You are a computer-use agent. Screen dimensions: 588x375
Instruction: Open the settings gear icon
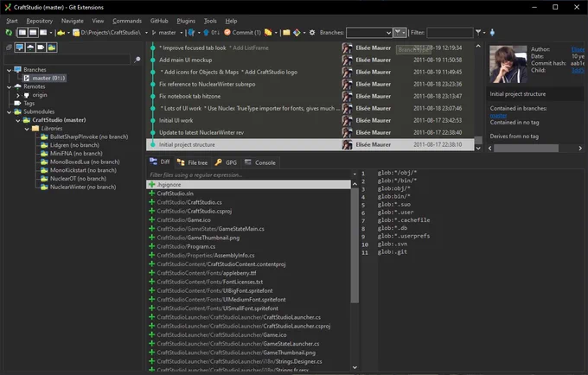pos(312,33)
